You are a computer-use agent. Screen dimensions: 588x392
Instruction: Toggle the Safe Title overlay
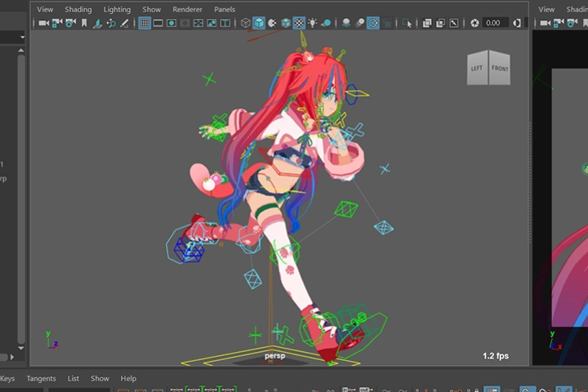(225, 23)
